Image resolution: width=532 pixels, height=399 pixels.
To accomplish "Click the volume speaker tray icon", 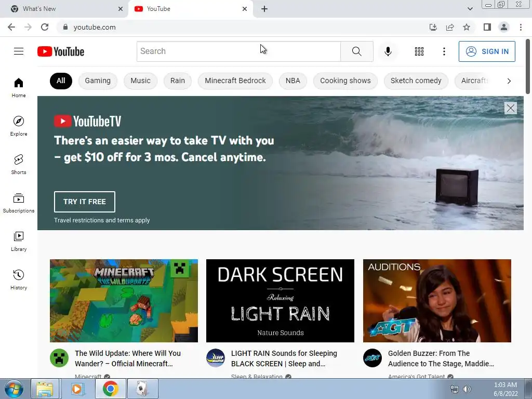I will click(467, 389).
